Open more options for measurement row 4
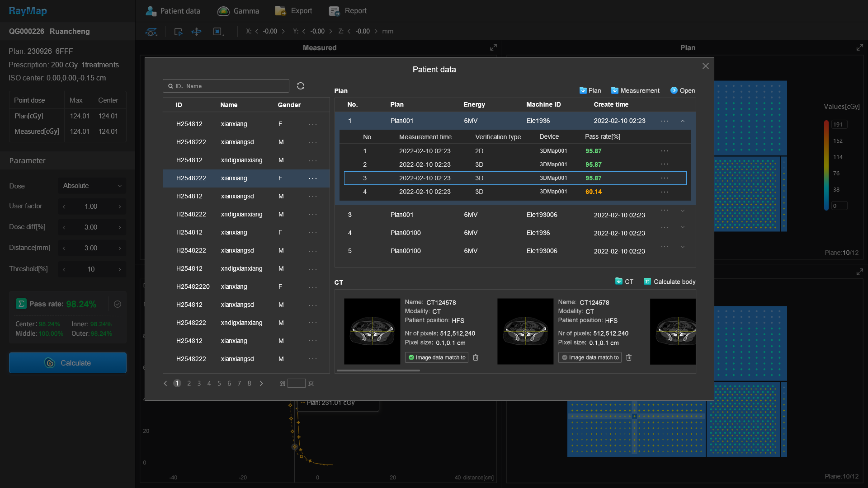 click(664, 192)
